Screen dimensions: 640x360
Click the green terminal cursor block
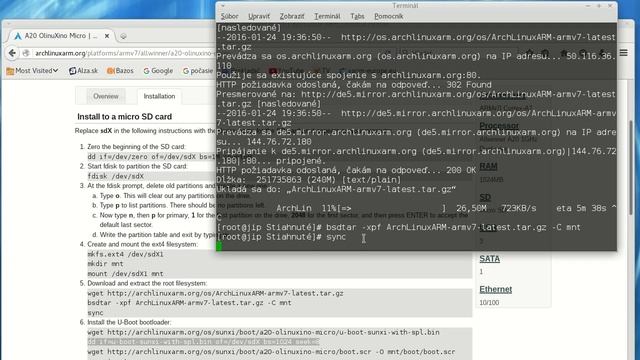(219, 246)
